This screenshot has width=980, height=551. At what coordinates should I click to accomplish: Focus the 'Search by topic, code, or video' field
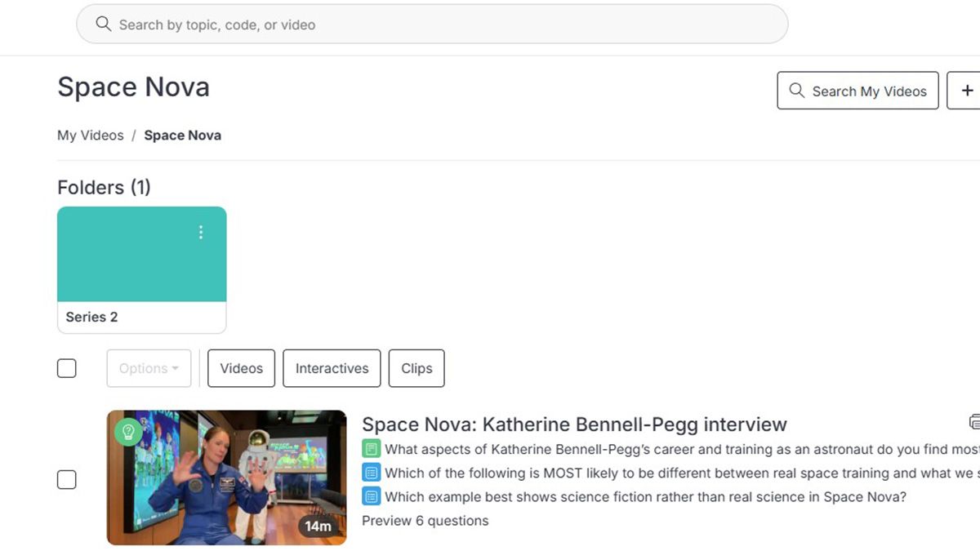432,24
